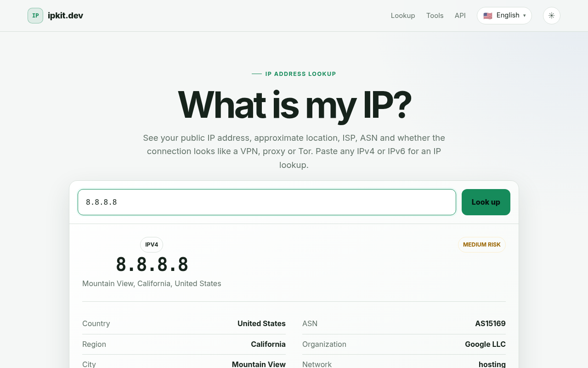This screenshot has height=368, width=588.
Task: Click the Organization value Google LLC
Action: (x=485, y=344)
